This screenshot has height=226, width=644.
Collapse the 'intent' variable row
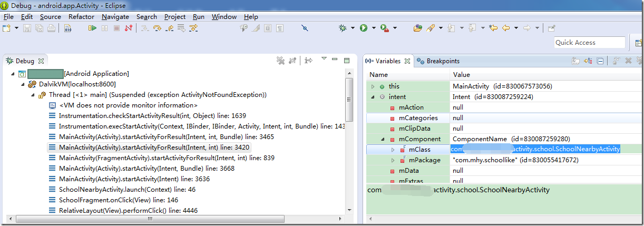373,97
